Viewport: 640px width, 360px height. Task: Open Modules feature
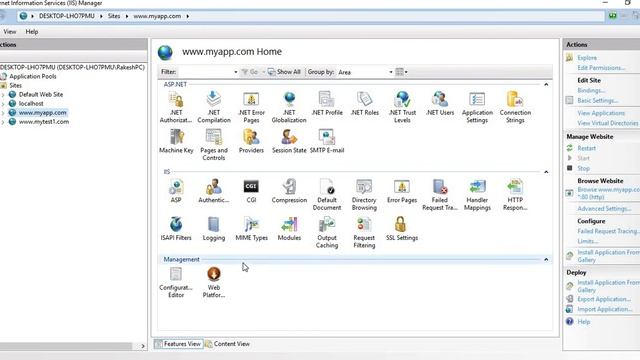(289, 229)
